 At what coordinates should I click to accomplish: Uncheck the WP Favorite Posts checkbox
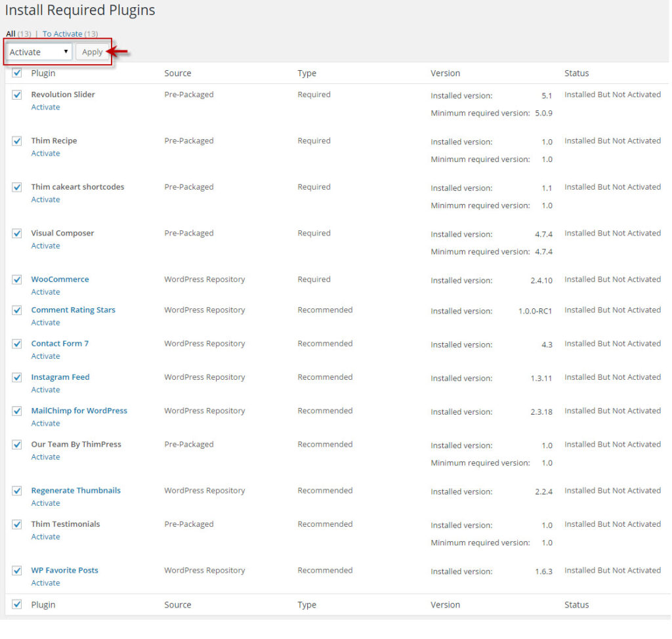(x=16, y=571)
